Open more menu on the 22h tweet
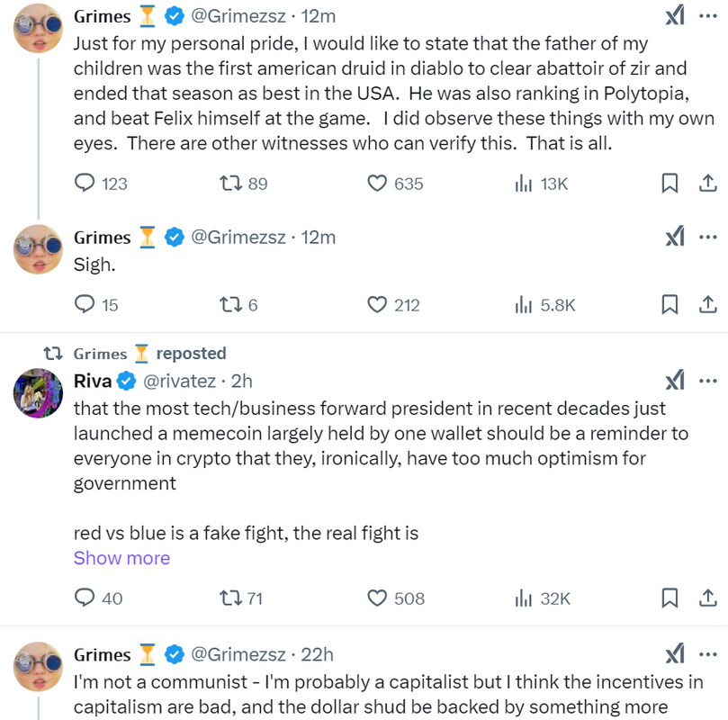Viewport: 728px width, 720px height. coord(707,654)
